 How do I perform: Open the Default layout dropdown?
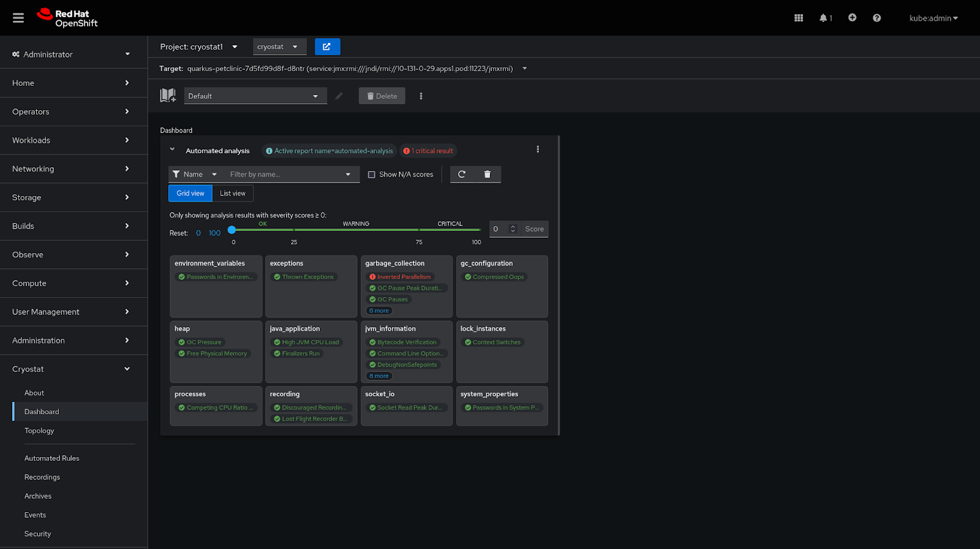[x=255, y=96]
